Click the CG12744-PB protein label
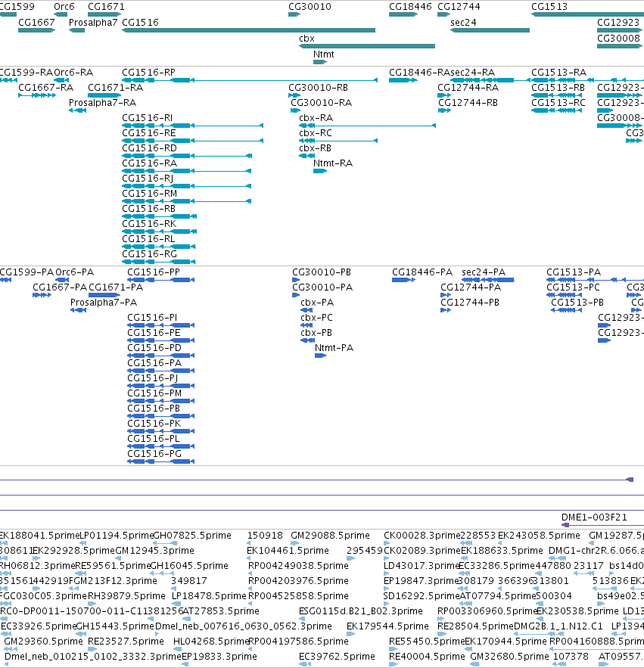644x668 pixels. (x=470, y=303)
